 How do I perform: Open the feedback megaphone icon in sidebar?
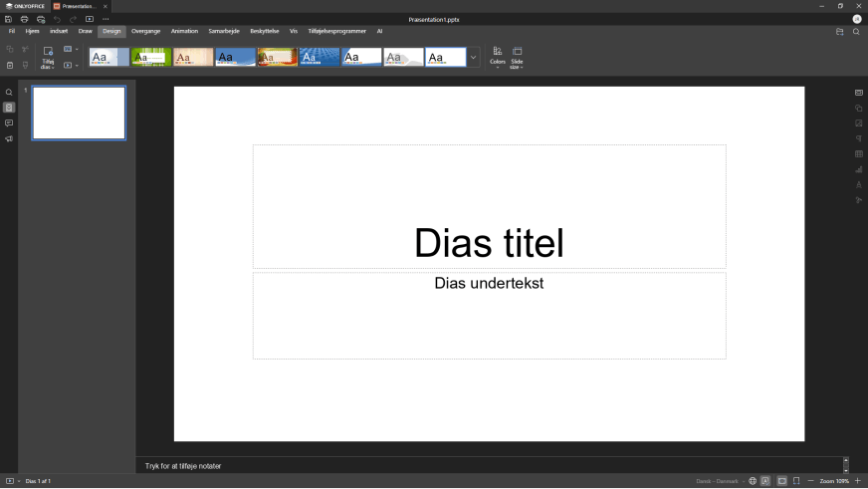9,139
